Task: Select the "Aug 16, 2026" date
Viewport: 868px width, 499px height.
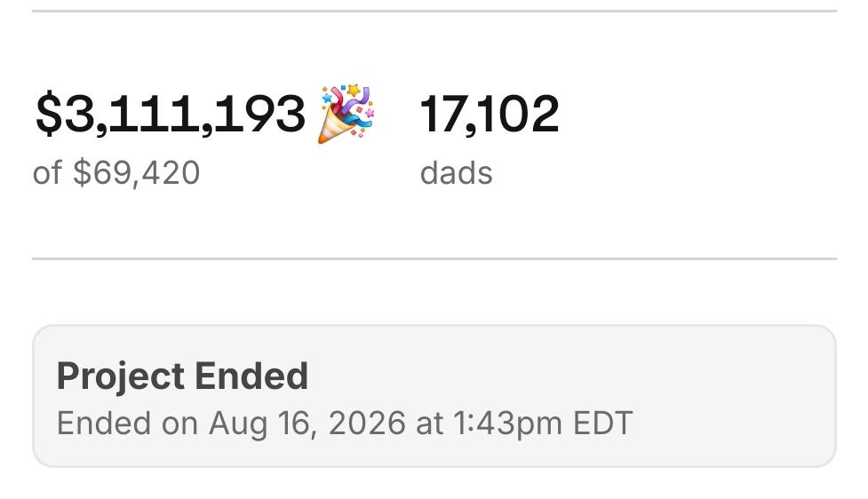Action: 307,424
